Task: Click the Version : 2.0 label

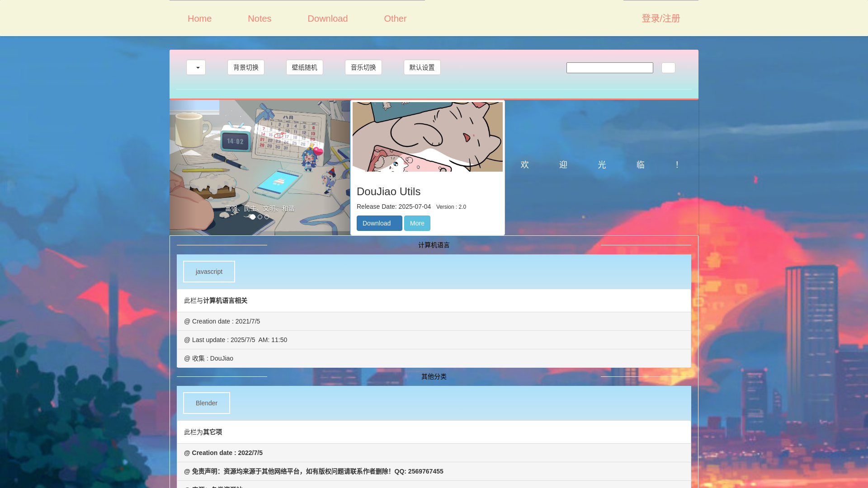Action: point(451,207)
